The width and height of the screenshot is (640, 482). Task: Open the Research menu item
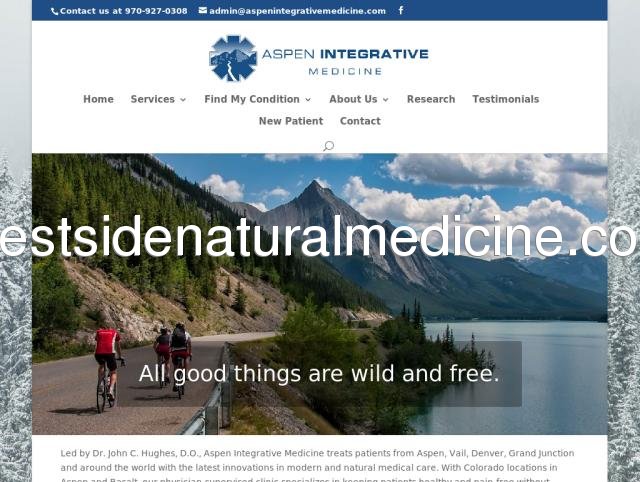[431, 99]
